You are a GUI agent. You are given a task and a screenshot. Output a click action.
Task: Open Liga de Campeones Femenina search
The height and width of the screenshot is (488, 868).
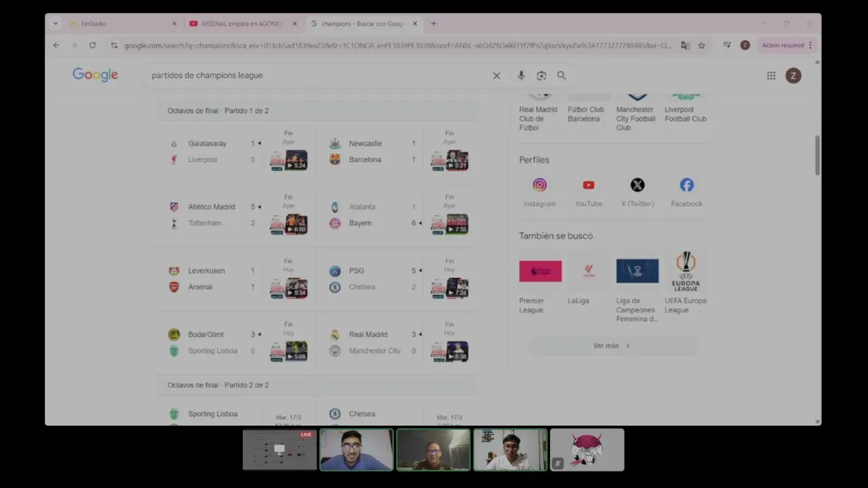(637, 287)
